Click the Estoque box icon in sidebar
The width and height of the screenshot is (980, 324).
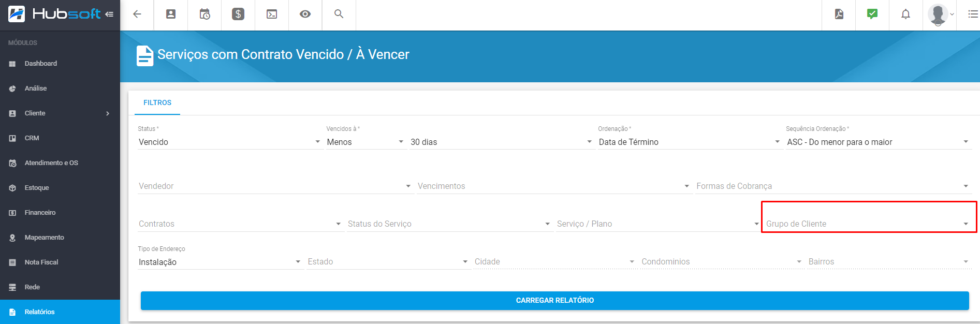pyautogui.click(x=12, y=188)
